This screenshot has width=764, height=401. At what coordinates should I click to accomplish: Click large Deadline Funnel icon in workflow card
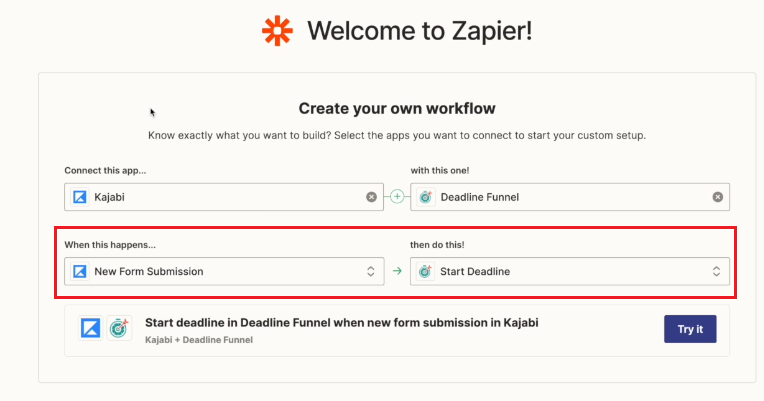[119, 328]
